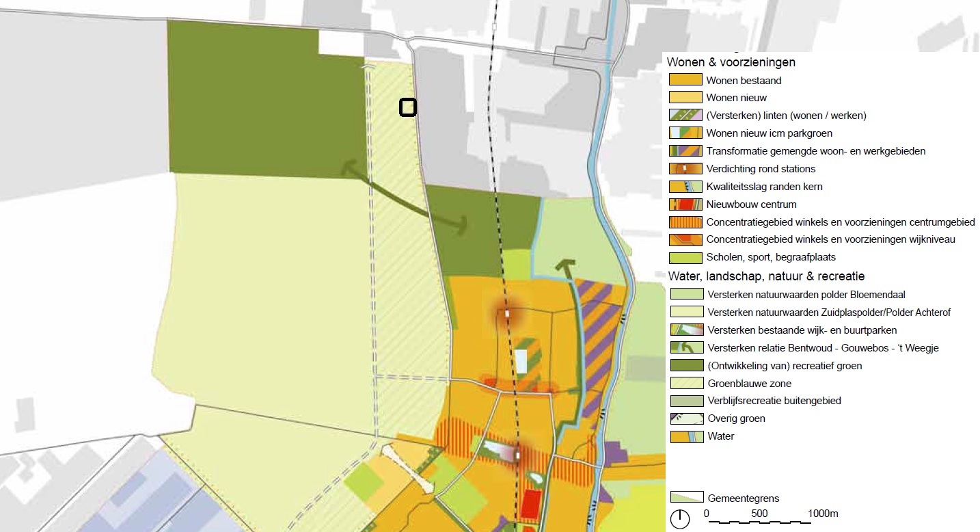
Task: Select the 'Overig groen' legend swatch
Action: point(685,418)
